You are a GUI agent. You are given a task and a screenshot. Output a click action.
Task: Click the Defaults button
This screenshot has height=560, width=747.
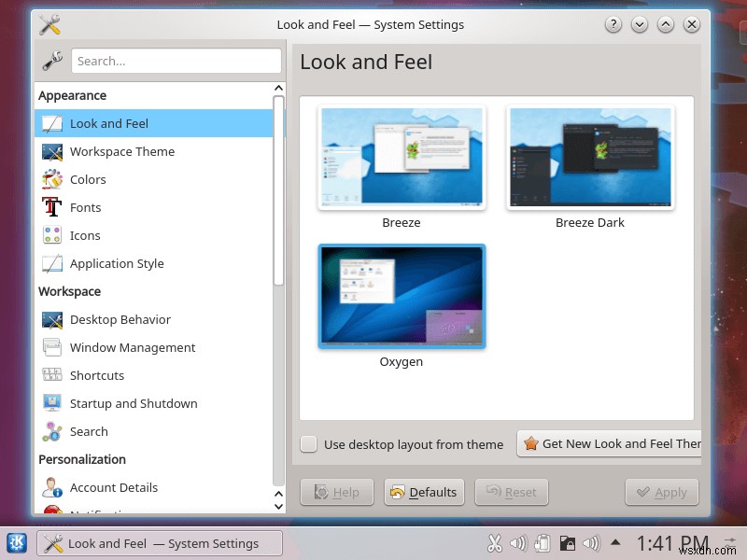click(x=424, y=492)
